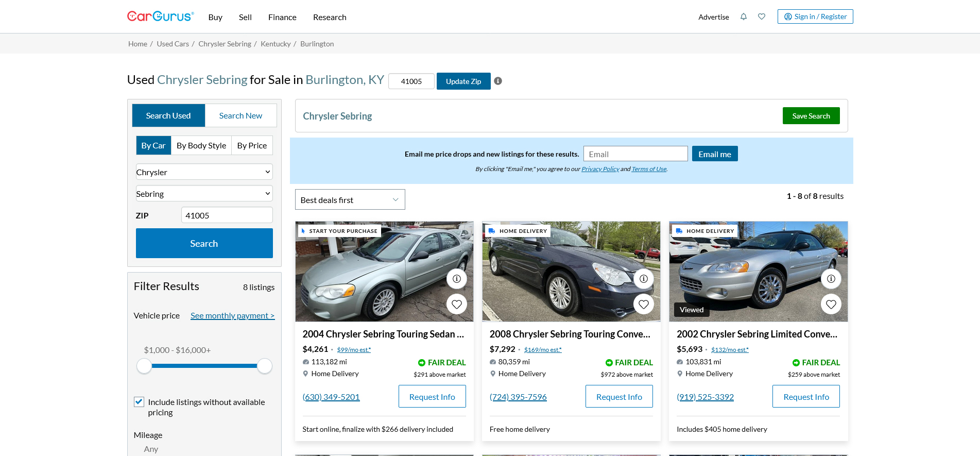Go to Used Cars breadcrumb
Screen dimensions: 980x456
173,44
